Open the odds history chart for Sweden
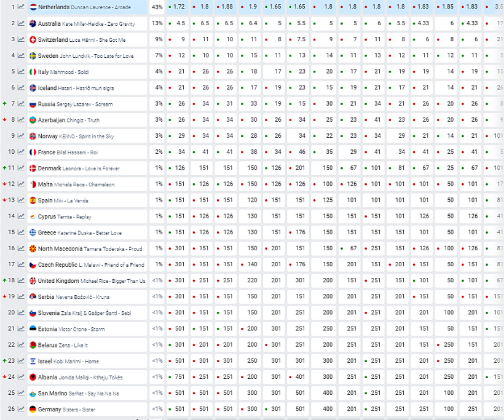 (21, 55)
